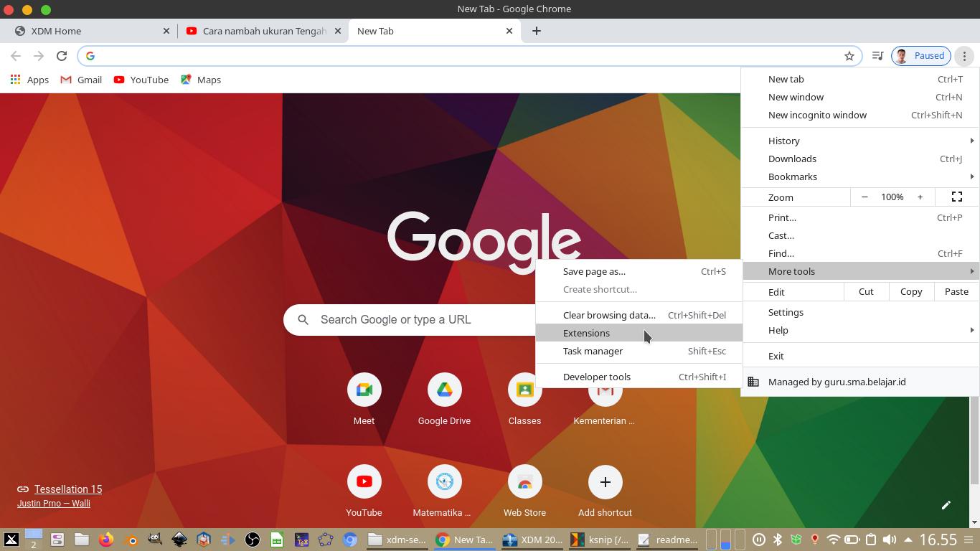Open the Maps bookmark
Viewport: 980px width, 551px height.
coord(201,80)
